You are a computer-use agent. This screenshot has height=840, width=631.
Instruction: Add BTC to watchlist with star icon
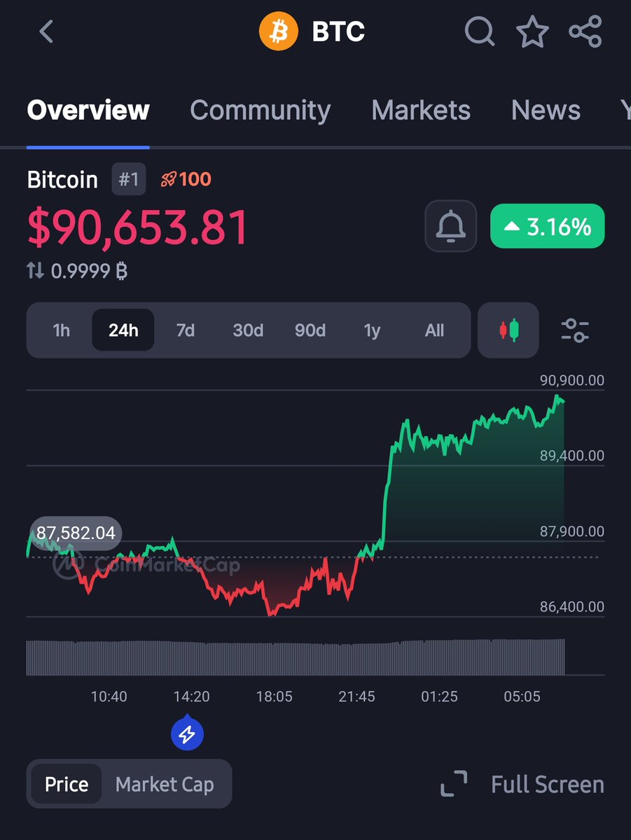pos(532,31)
